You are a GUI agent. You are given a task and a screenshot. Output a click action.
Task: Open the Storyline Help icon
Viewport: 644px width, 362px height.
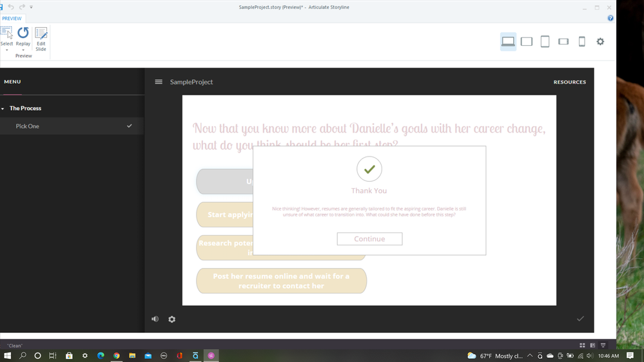pos(610,18)
